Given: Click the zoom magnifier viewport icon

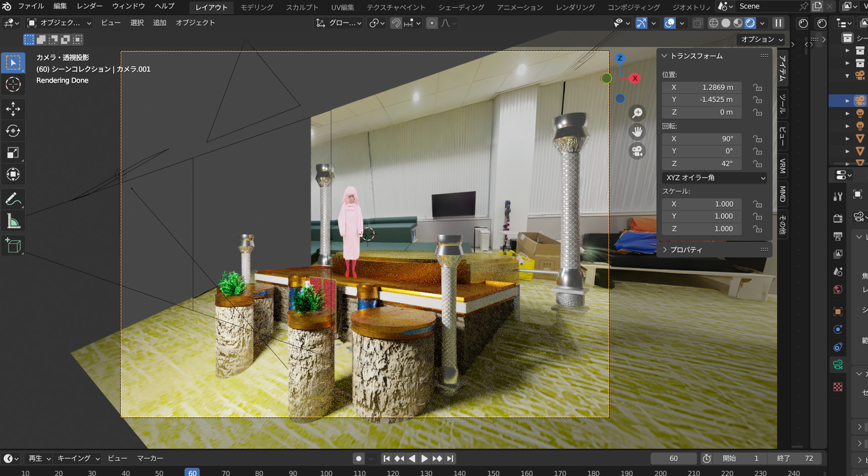Looking at the screenshot, I should pos(637,113).
